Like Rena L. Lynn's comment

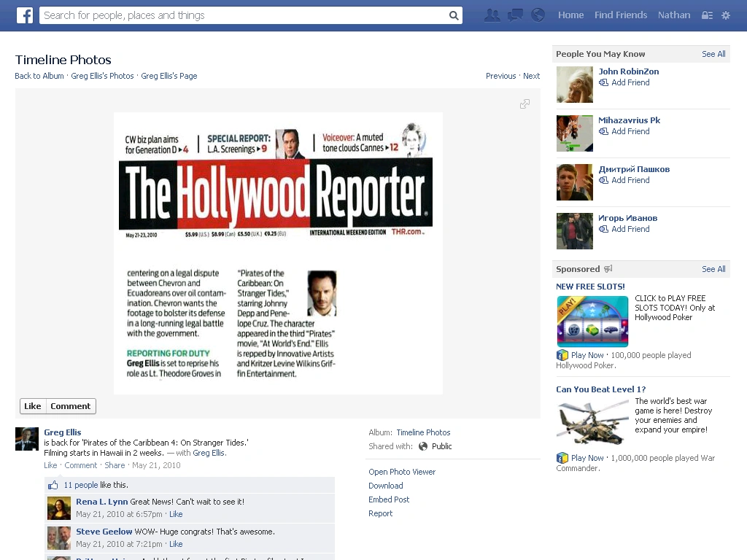coord(176,514)
